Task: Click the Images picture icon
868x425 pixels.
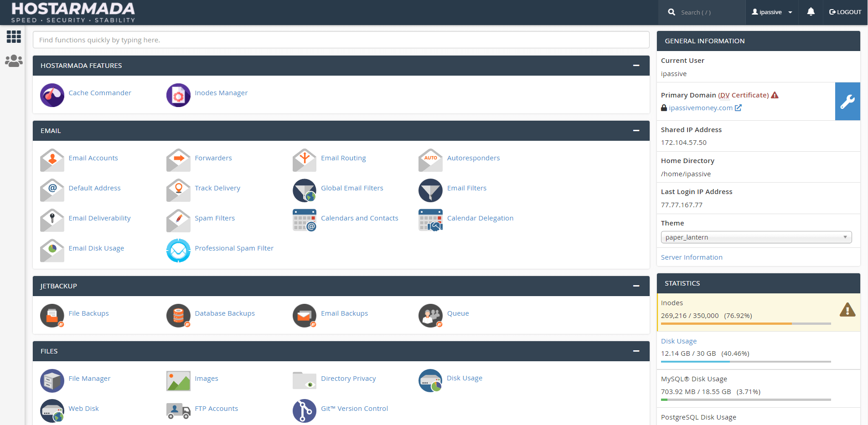Action: coord(178,380)
